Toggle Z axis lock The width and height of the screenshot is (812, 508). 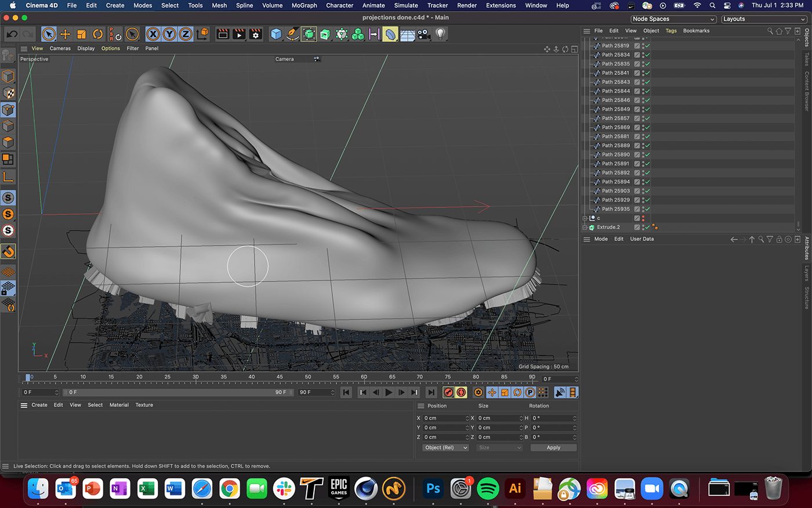[x=185, y=34]
